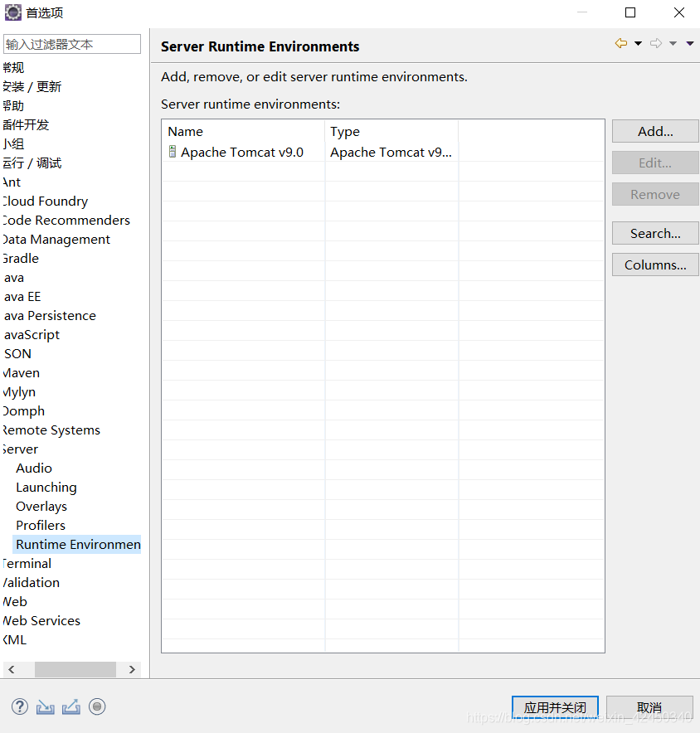Select 常规 in the preferences tree
This screenshot has height=733, width=700.
click(13, 68)
